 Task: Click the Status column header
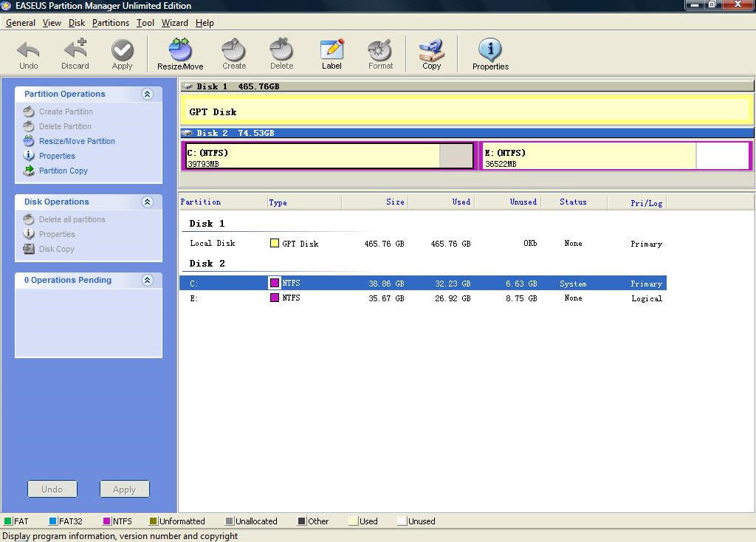pos(574,202)
